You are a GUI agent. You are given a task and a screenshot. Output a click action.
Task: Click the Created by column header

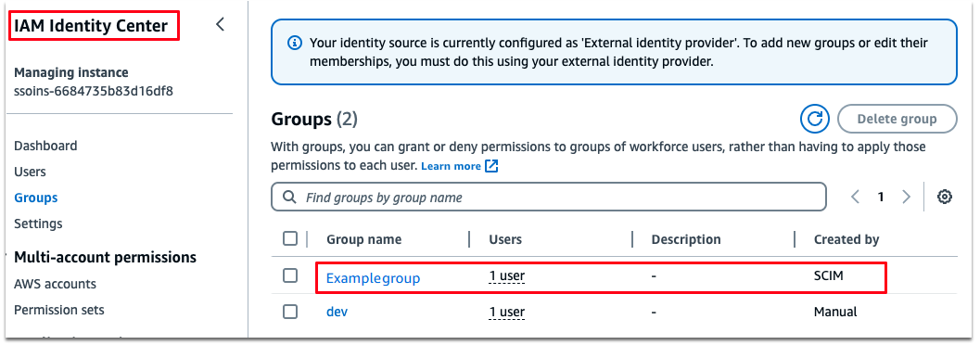click(846, 239)
